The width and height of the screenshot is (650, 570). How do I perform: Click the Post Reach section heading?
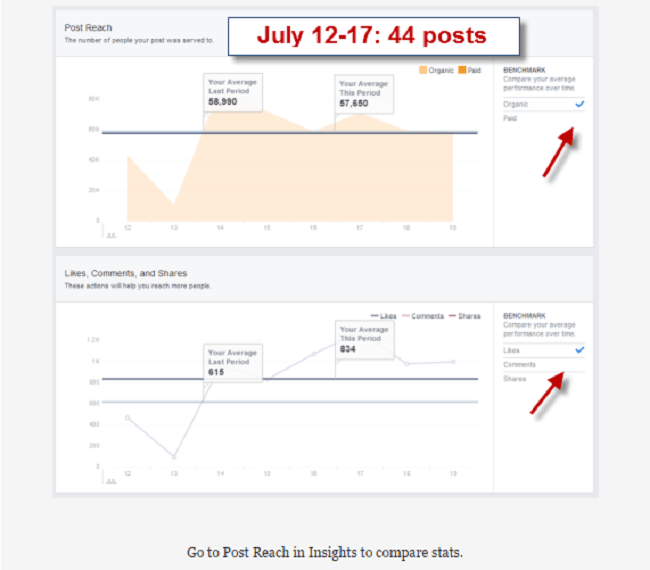click(88, 28)
